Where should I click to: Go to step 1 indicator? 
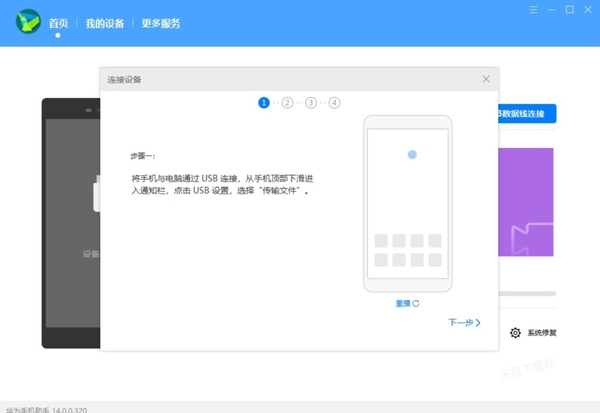point(263,102)
